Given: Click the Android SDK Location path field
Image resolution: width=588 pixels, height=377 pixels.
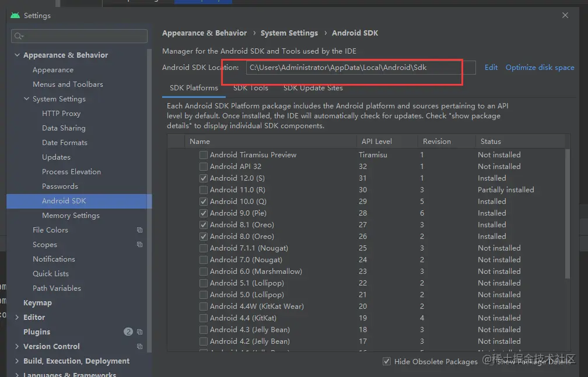Looking at the screenshot, I should pos(360,68).
